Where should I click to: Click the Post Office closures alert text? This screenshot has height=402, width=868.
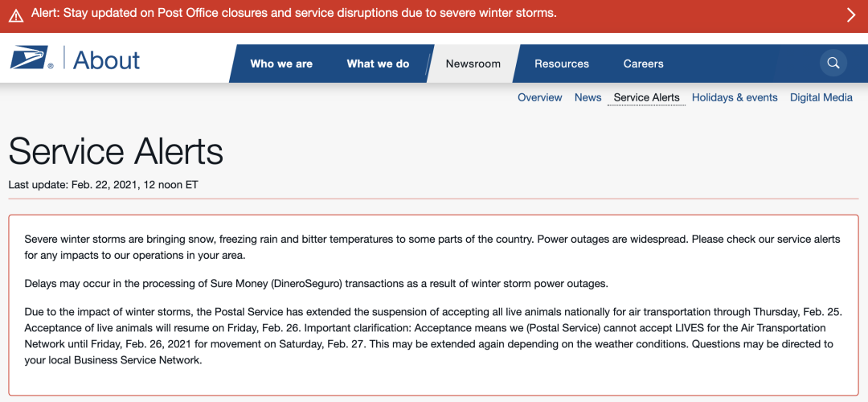(294, 13)
